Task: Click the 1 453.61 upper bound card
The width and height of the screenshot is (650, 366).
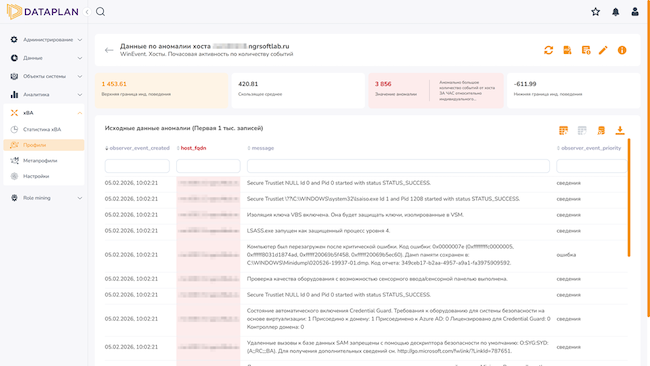Action: [x=161, y=90]
